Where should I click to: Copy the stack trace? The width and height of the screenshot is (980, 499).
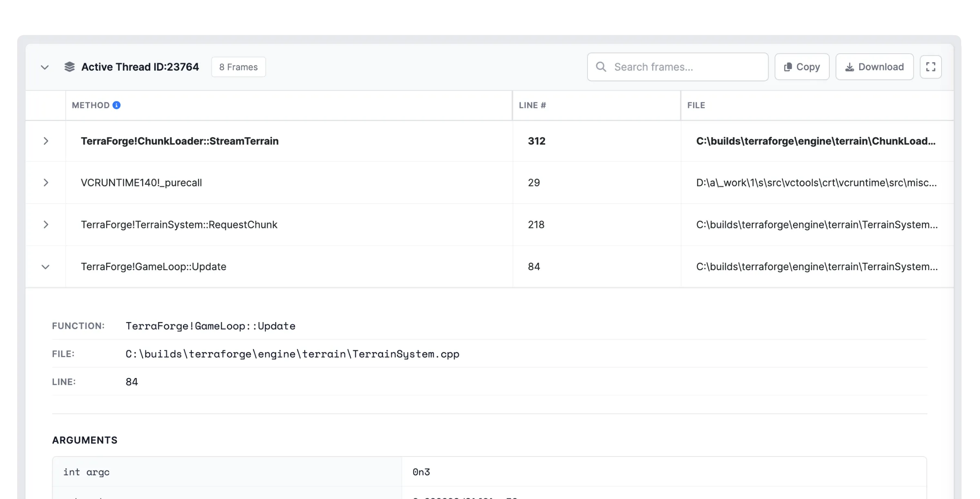[x=802, y=67]
